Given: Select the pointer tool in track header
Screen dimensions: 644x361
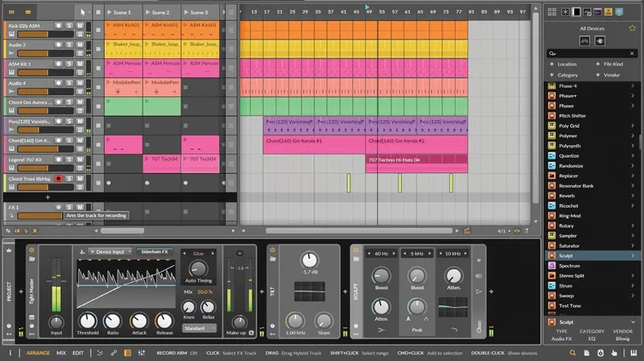Looking at the screenshot, I should 82,12.
